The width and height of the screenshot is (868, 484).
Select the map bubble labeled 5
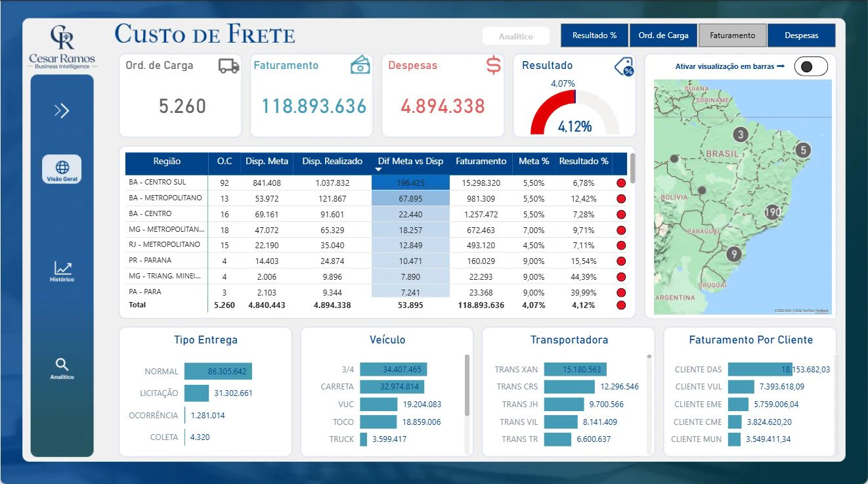pyautogui.click(x=802, y=150)
